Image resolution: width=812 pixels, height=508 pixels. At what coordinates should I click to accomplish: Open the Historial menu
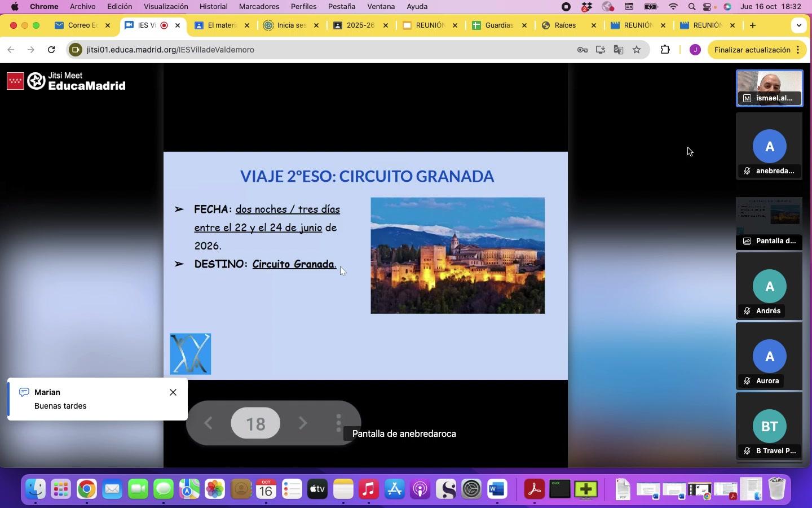pos(214,7)
